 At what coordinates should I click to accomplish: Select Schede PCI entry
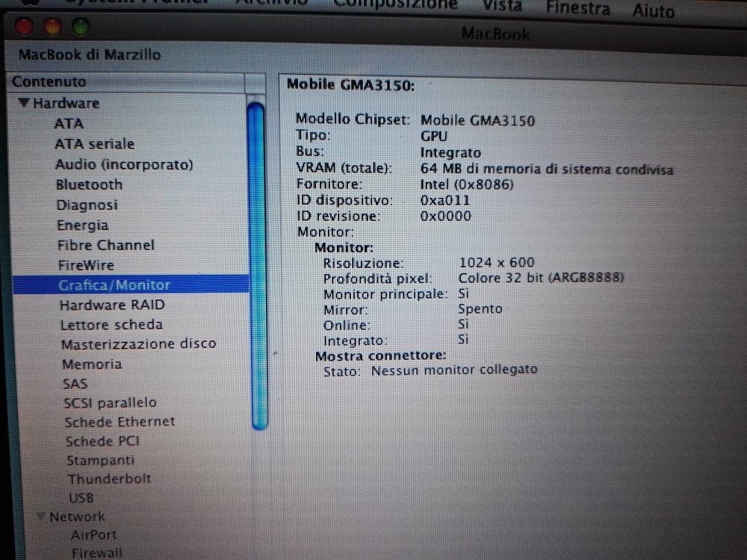pos(102,441)
